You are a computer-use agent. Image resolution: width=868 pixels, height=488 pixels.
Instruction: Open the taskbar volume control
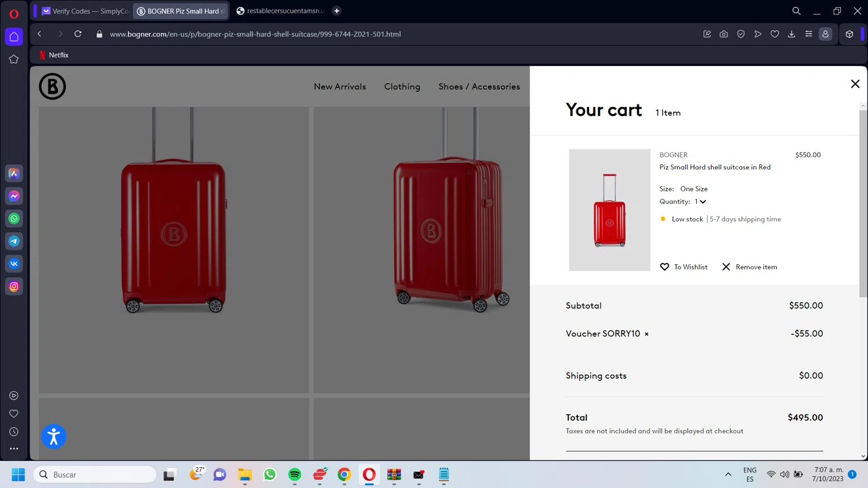(x=785, y=475)
